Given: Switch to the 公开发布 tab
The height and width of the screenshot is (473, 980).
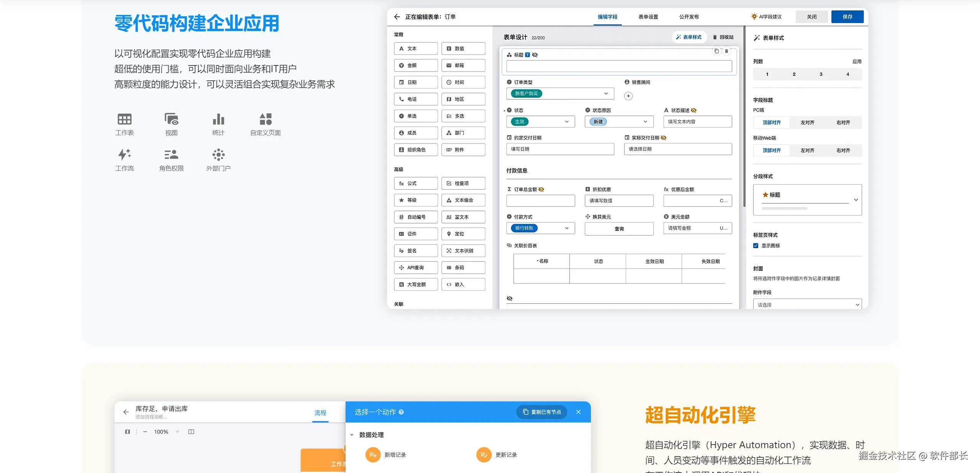Looking at the screenshot, I should [x=689, y=17].
